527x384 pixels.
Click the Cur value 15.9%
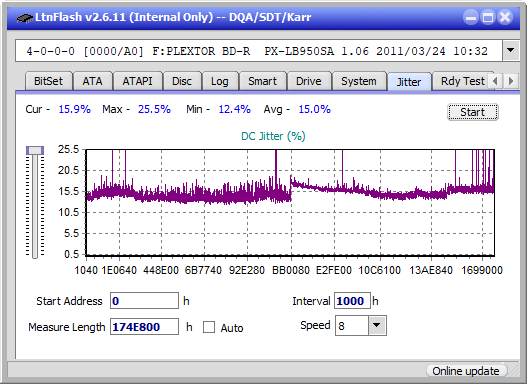click(x=75, y=109)
